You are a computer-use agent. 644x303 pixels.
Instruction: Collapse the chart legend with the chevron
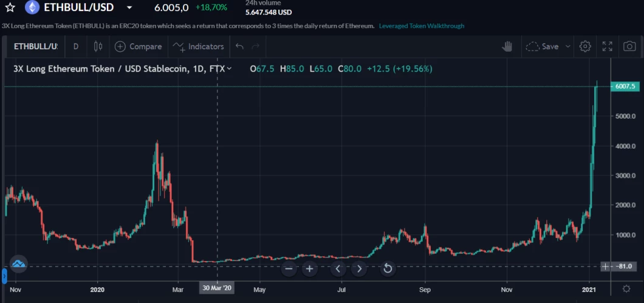[229, 69]
